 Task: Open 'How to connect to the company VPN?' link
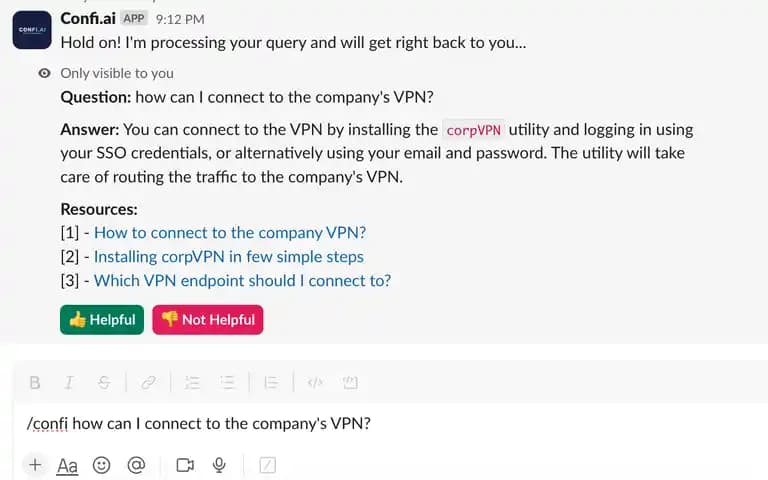pyautogui.click(x=230, y=233)
